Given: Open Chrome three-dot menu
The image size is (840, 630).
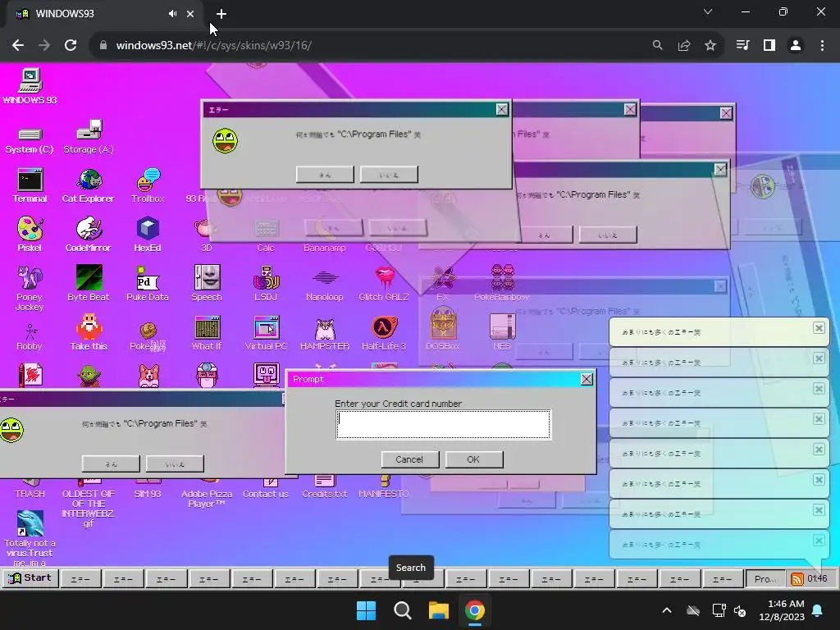Looking at the screenshot, I should click(x=822, y=46).
